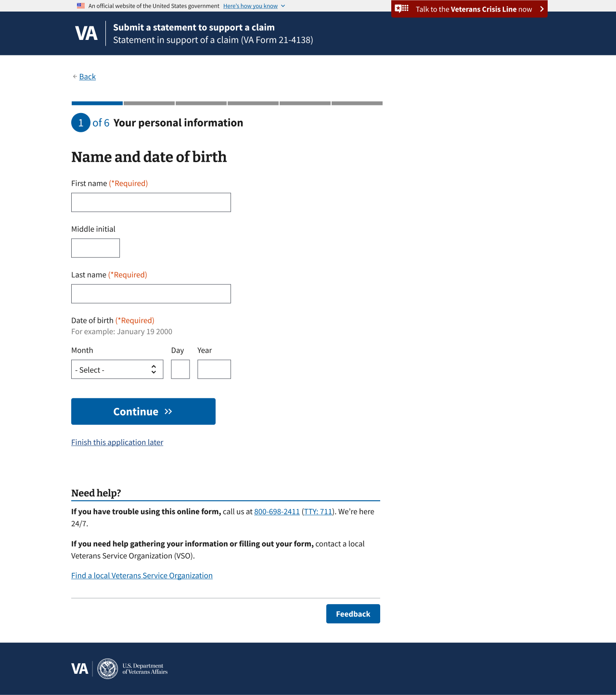Click the TTY: 711 link

(318, 511)
